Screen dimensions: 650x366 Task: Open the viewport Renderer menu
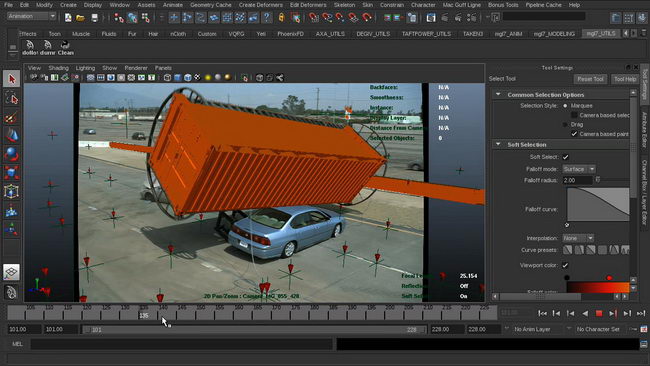tap(136, 68)
